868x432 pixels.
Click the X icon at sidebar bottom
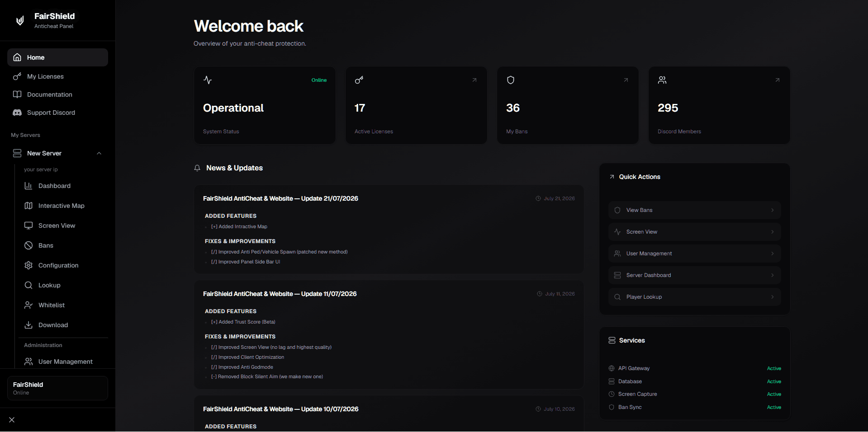coord(12,420)
